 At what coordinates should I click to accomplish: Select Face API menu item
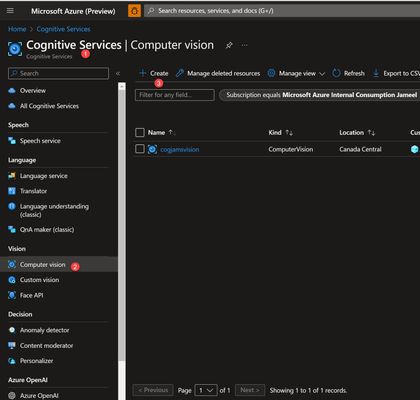pyautogui.click(x=31, y=295)
